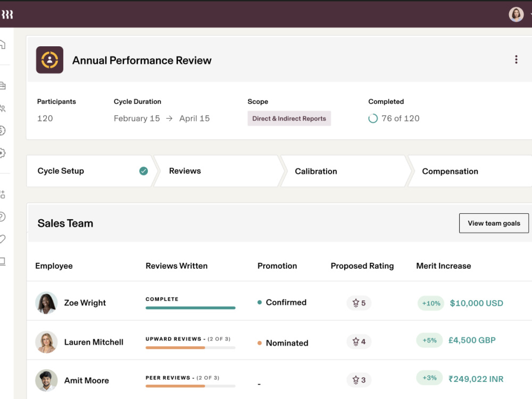Open Amit Moore's employee name link
Image resolution: width=532 pixels, height=399 pixels.
(87, 381)
